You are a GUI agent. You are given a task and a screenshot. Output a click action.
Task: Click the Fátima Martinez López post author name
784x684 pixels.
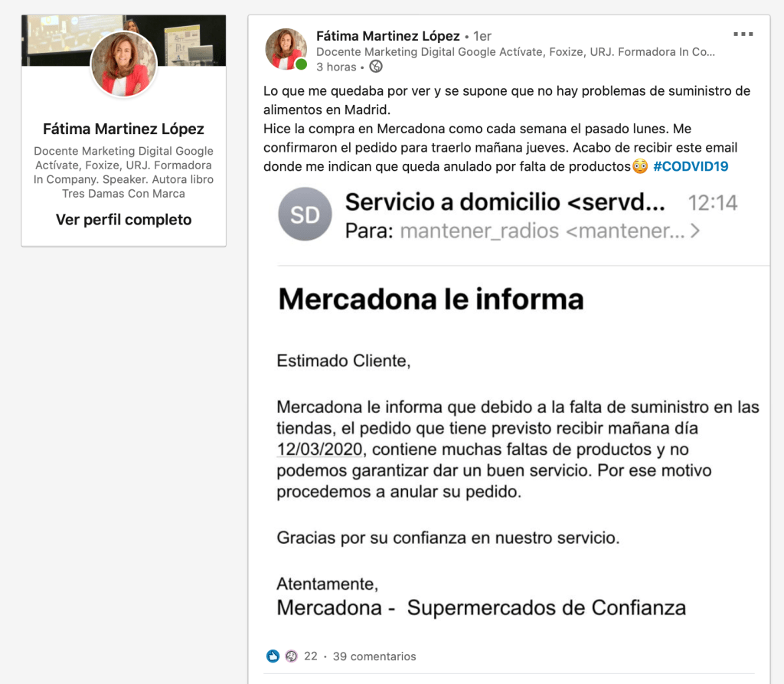[388, 36]
